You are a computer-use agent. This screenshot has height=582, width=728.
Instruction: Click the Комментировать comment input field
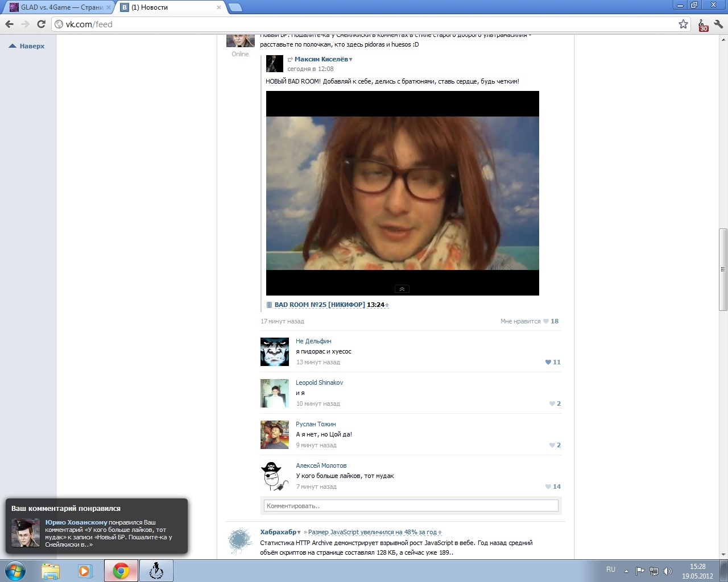click(411, 506)
